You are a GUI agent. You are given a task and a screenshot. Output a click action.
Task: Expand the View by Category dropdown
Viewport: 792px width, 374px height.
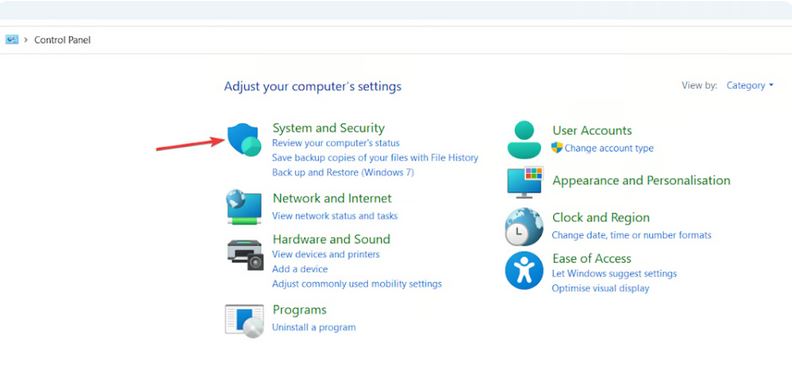(x=750, y=85)
